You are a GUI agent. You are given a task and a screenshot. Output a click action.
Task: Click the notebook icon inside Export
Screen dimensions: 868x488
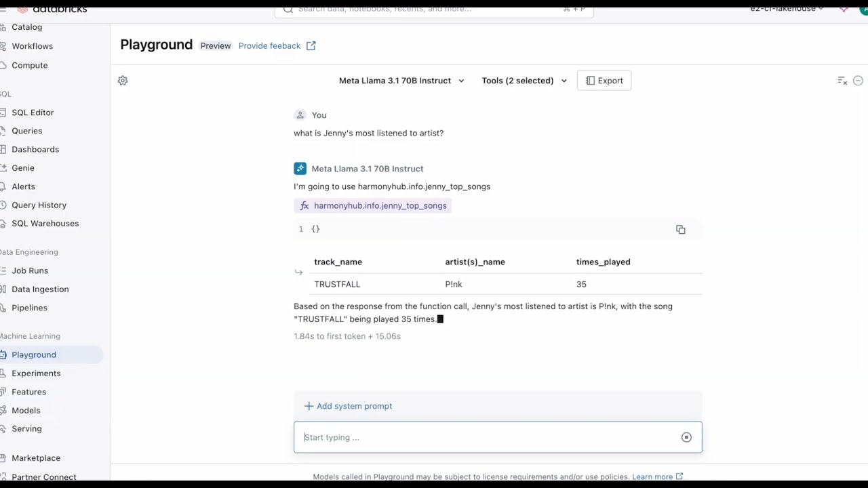tap(590, 81)
